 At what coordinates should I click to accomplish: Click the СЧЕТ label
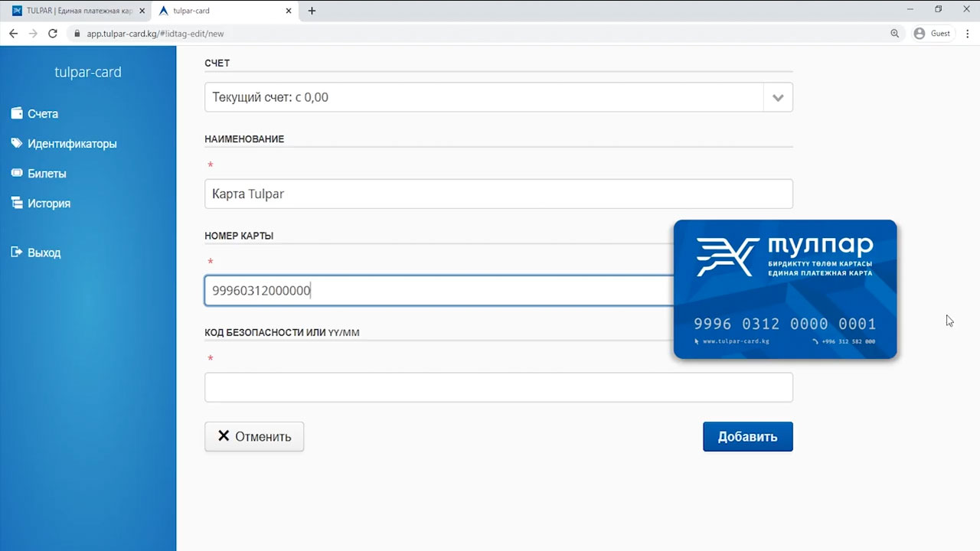tap(217, 63)
